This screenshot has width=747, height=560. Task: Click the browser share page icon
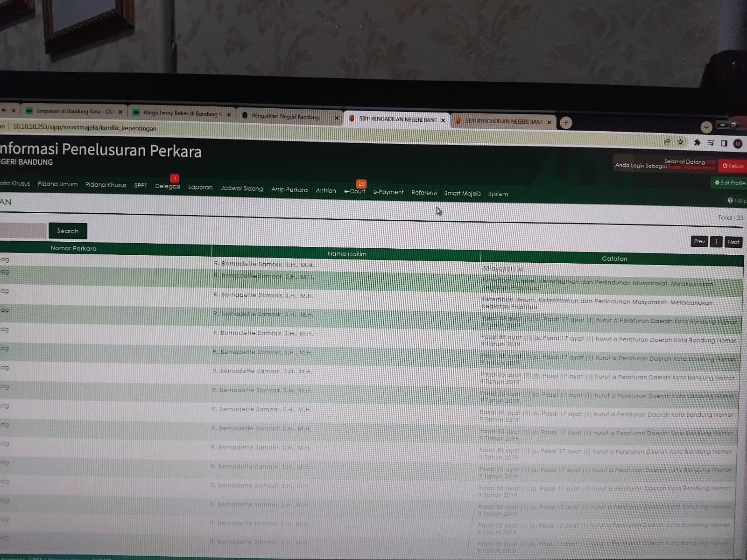(667, 142)
